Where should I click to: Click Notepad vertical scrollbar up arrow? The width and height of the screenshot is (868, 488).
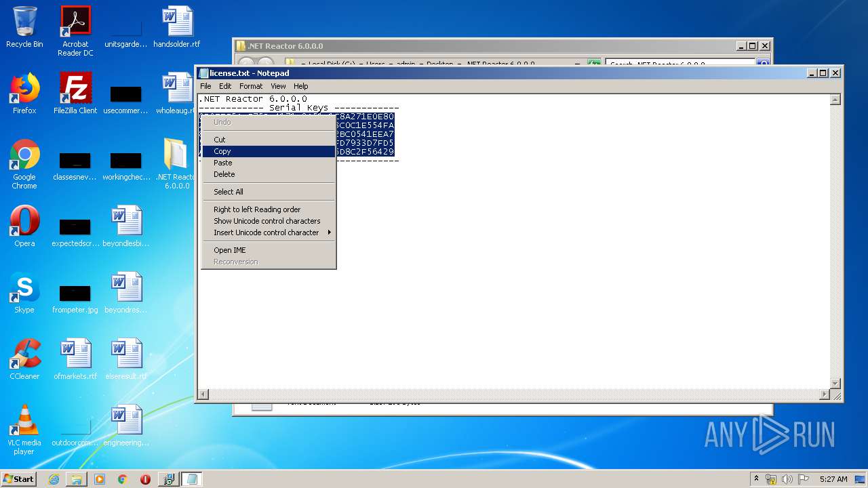click(x=835, y=100)
